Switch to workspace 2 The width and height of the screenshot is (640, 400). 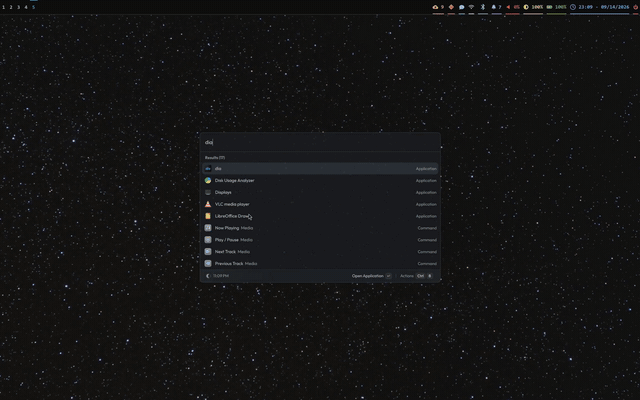(11, 7)
